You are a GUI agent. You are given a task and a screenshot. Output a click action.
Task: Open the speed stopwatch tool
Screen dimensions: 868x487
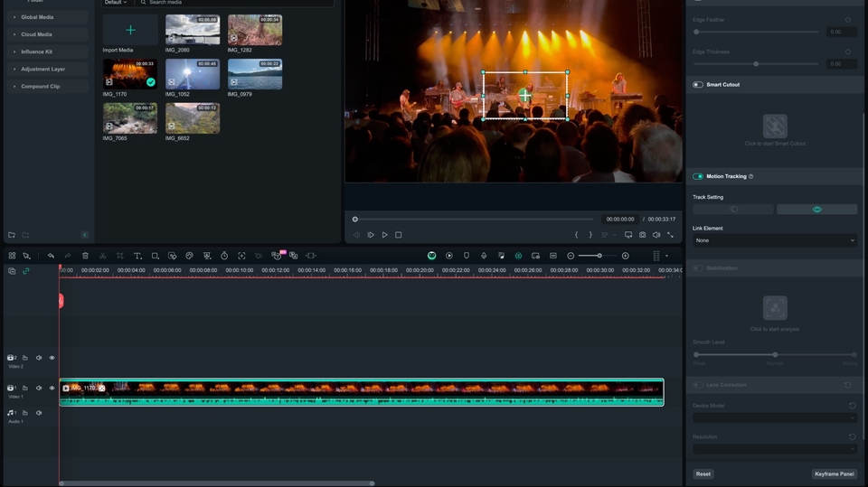(224, 256)
